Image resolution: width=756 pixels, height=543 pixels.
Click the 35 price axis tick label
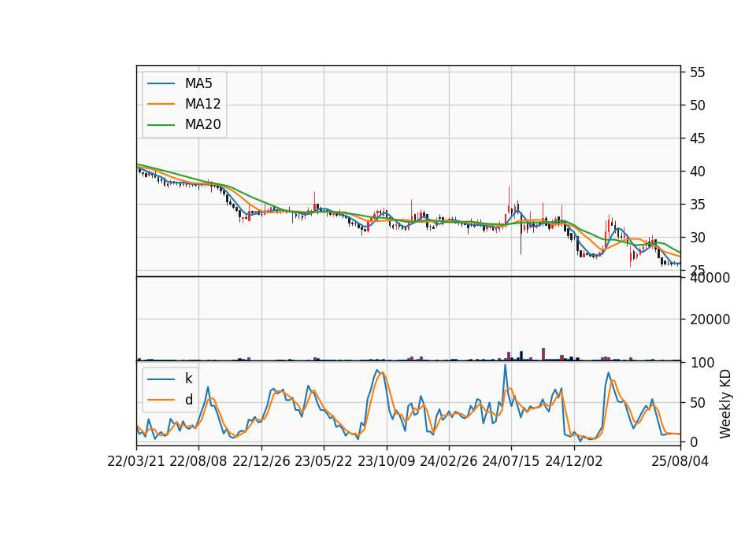697,205
